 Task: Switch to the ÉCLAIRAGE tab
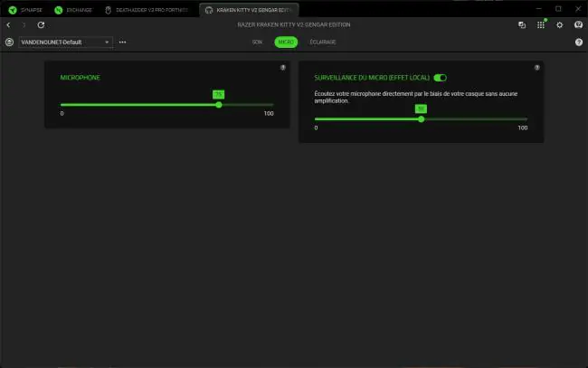tap(323, 42)
